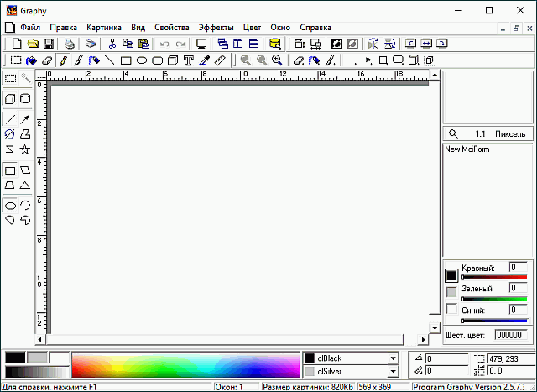Select the Cut scissors icon
The width and height of the screenshot is (537, 392).
point(112,44)
